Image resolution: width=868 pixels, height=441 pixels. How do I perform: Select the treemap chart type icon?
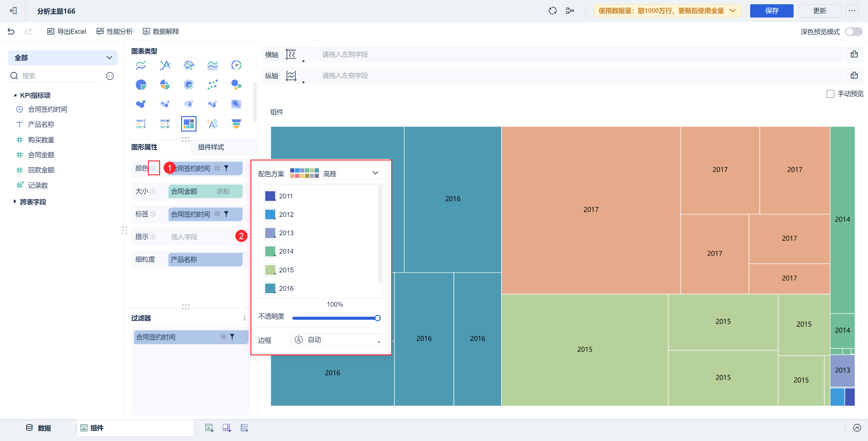tap(188, 124)
